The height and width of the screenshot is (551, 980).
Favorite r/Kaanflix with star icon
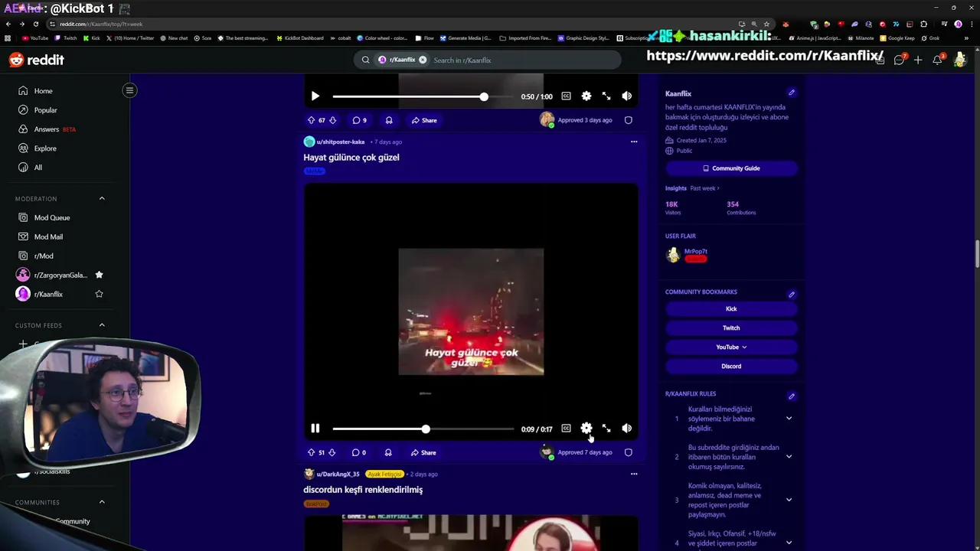[x=99, y=294]
